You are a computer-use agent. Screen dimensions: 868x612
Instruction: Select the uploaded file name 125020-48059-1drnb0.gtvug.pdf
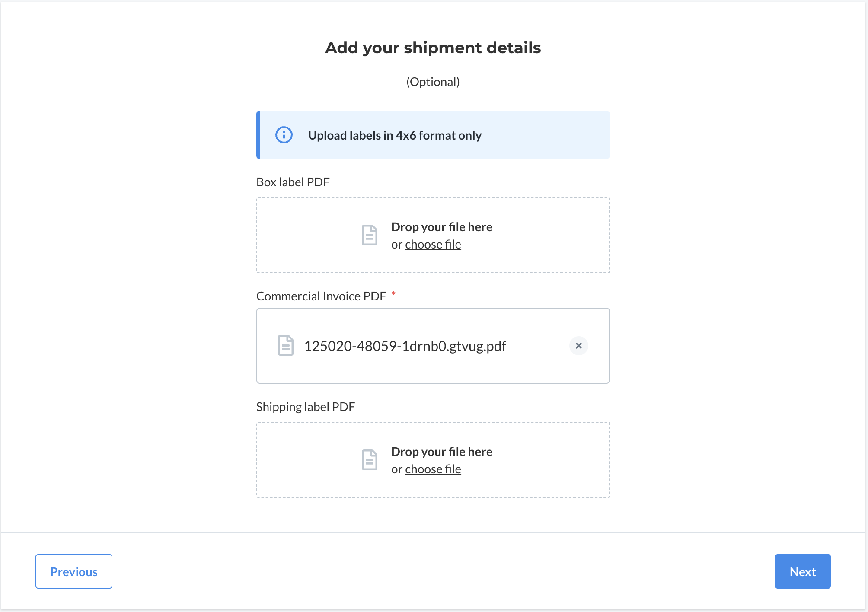point(405,346)
